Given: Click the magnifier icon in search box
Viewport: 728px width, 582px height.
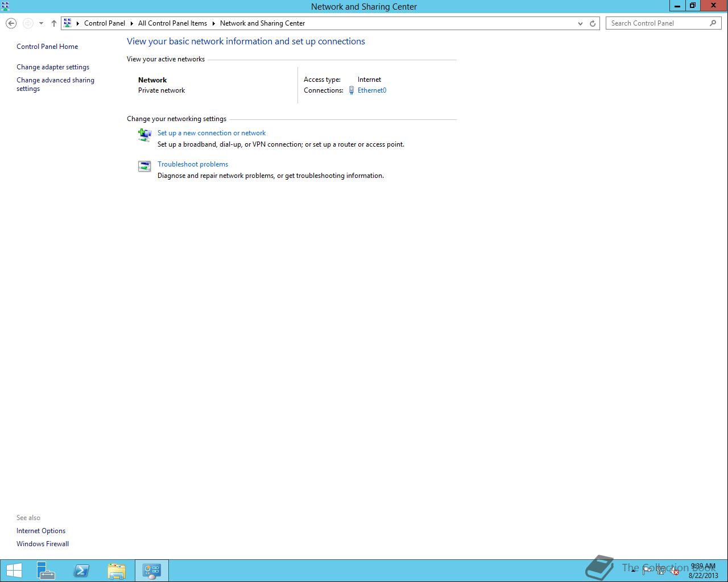Looking at the screenshot, I should 713,23.
